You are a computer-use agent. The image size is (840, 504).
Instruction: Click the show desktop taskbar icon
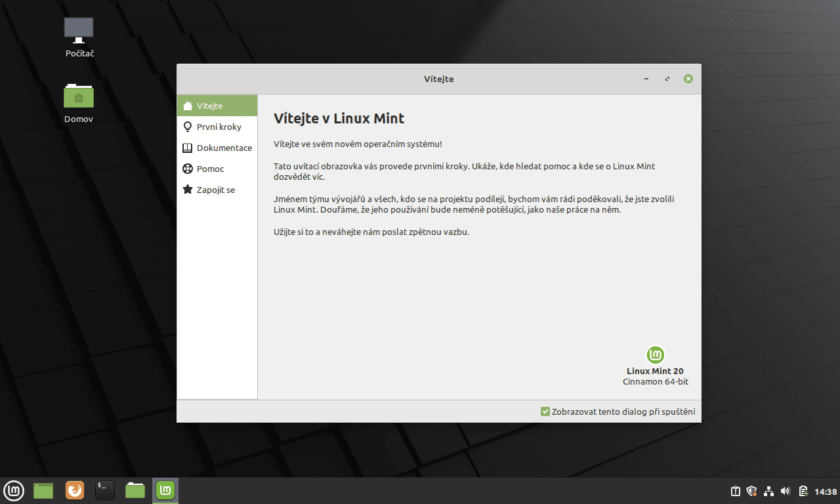[x=43, y=490]
